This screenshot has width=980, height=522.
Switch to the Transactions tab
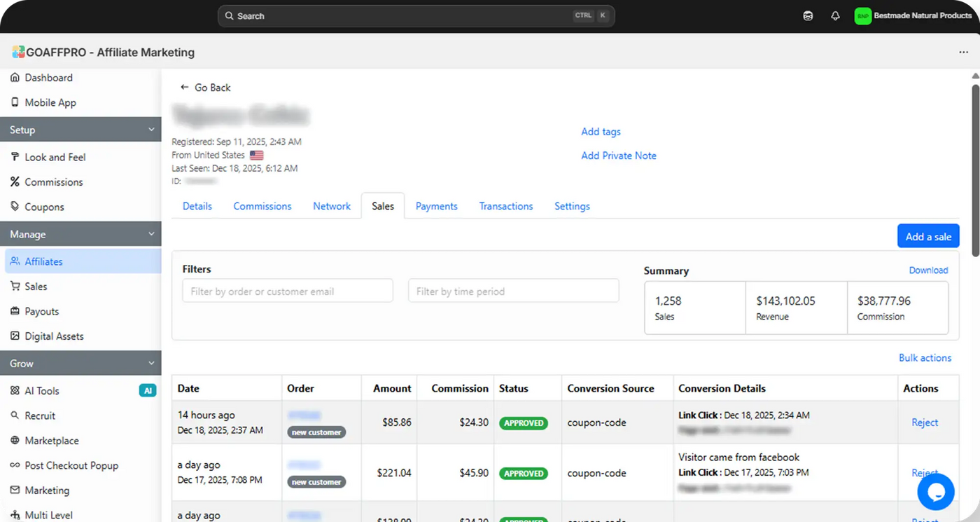coord(506,206)
